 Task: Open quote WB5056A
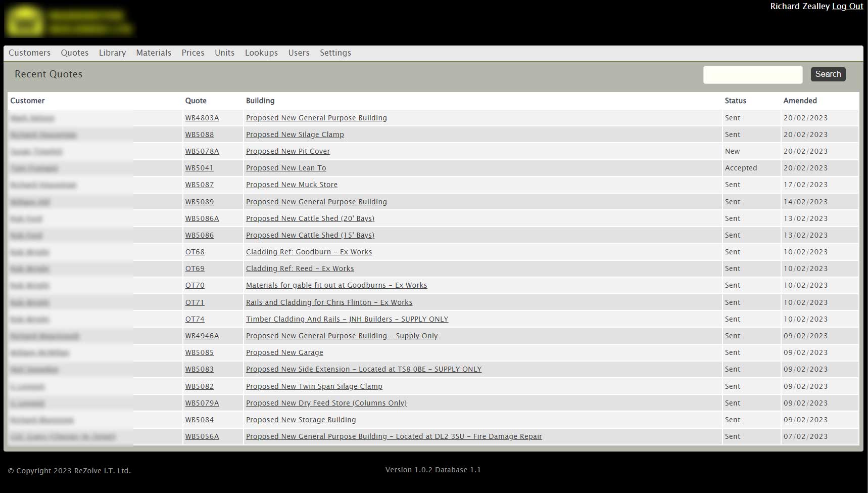point(202,436)
